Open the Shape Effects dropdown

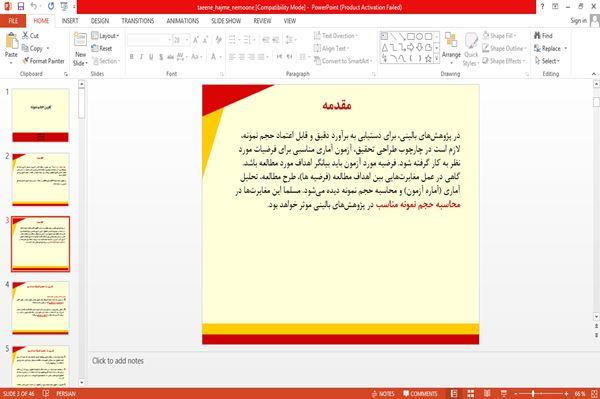503,61
